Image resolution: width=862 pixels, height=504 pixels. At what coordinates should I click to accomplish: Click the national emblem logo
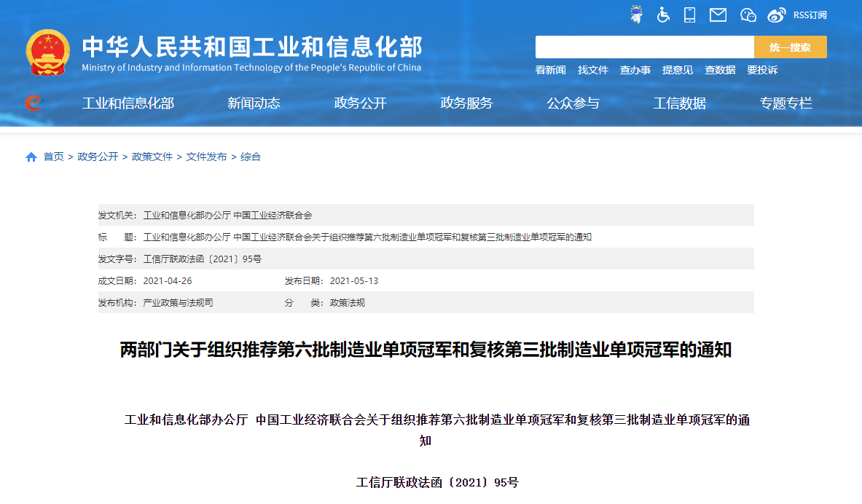48,52
